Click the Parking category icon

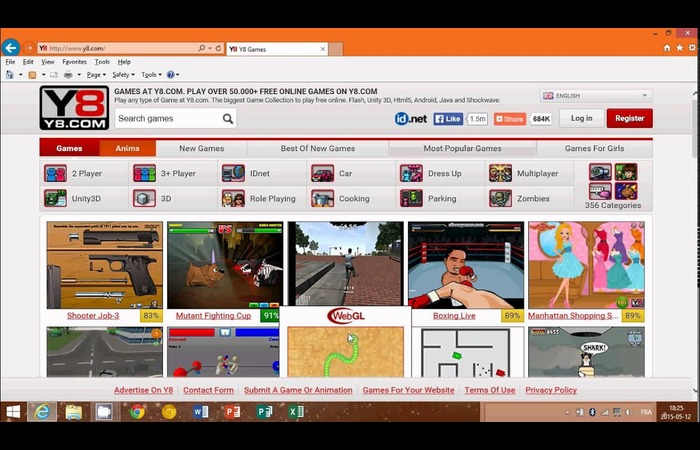[x=411, y=198]
